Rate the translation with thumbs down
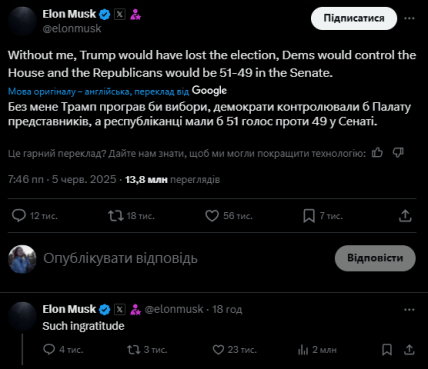 click(x=398, y=153)
